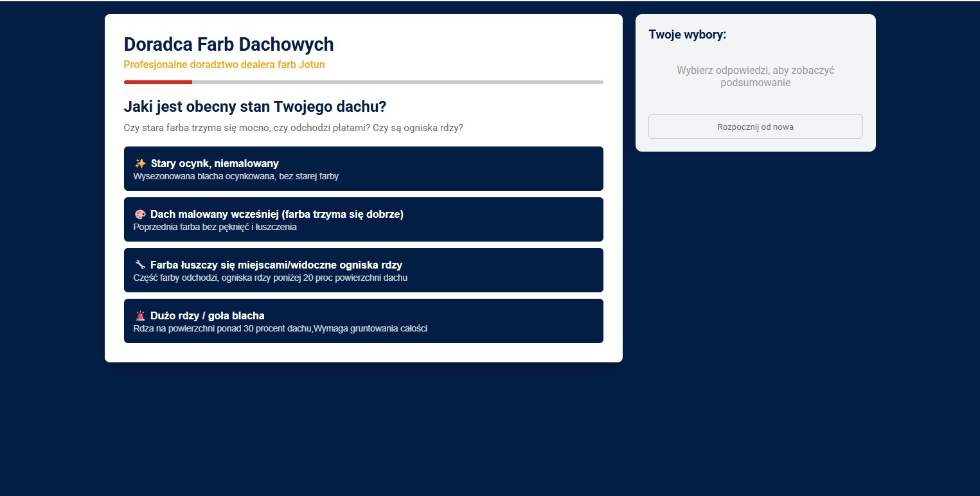Image resolution: width=980 pixels, height=496 pixels.
Task: Select 'Farba łuszczy się miejscami/widoczne ogniska rdzy'
Action: (x=363, y=270)
